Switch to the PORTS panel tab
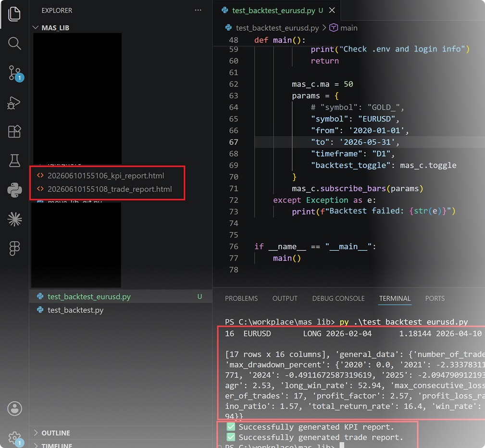 coord(435,298)
